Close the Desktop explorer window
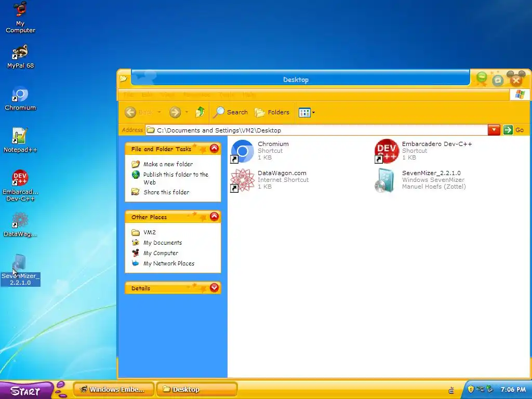Image resolution: width=532 pixels, height=399 pixels. 516,80
